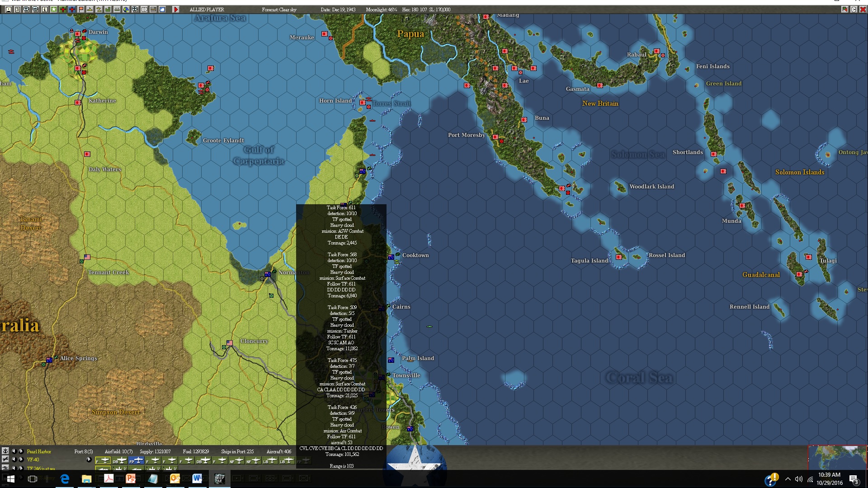The height and width of the screenshot is (488, 868).
Task: Go to next base with right arrow beside Pearl Harbor
Action: coord(21,451)
